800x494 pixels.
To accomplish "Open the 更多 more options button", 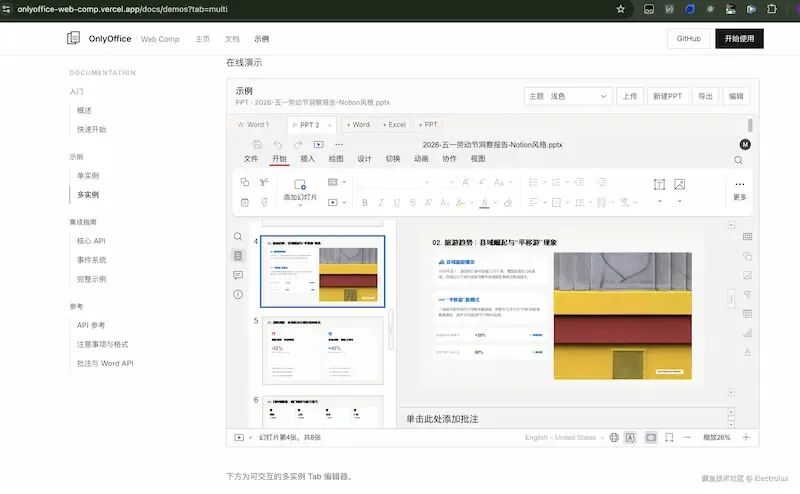I will coord(739,190).
